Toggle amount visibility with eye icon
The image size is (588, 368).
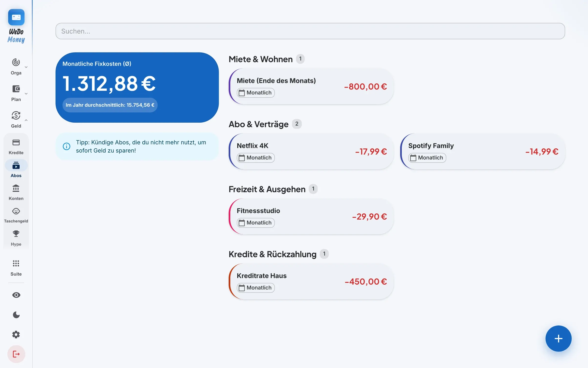[16, 295]
